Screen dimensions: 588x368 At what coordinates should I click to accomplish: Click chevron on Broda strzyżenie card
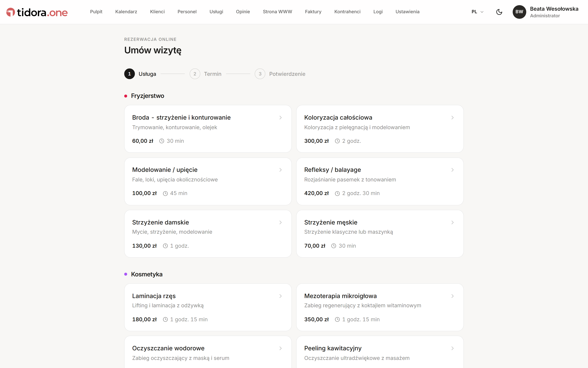click(281, 118)
